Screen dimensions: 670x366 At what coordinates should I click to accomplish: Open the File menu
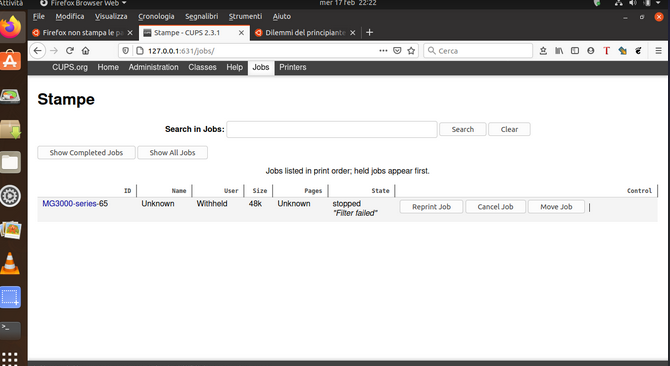39,17
